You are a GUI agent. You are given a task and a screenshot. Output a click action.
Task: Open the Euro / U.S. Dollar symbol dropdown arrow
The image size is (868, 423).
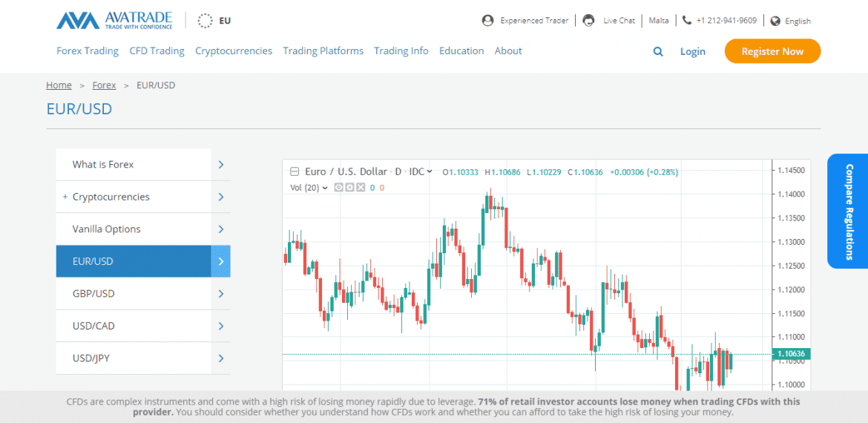[x=431, y=171]
